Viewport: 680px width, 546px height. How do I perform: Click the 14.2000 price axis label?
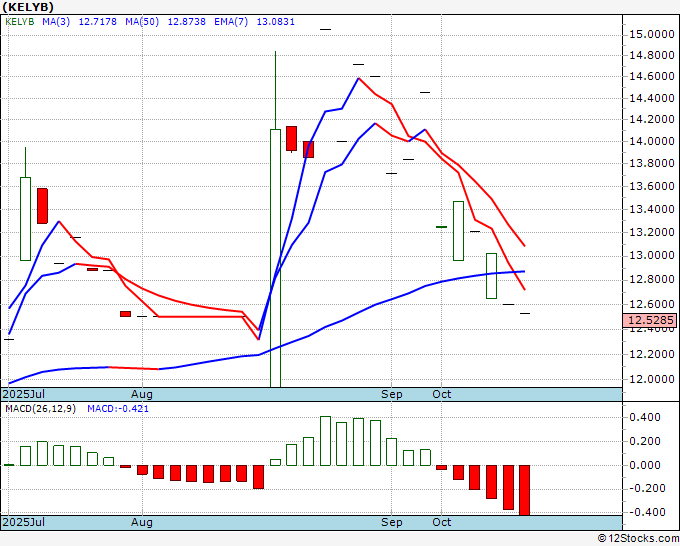pos(652,120)
